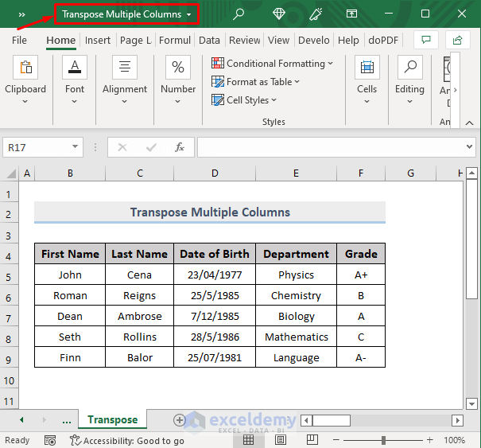This screenshot has height=448, width=481.
Task: Open Ribbon Display Options icon
Action: click(351, 14)
